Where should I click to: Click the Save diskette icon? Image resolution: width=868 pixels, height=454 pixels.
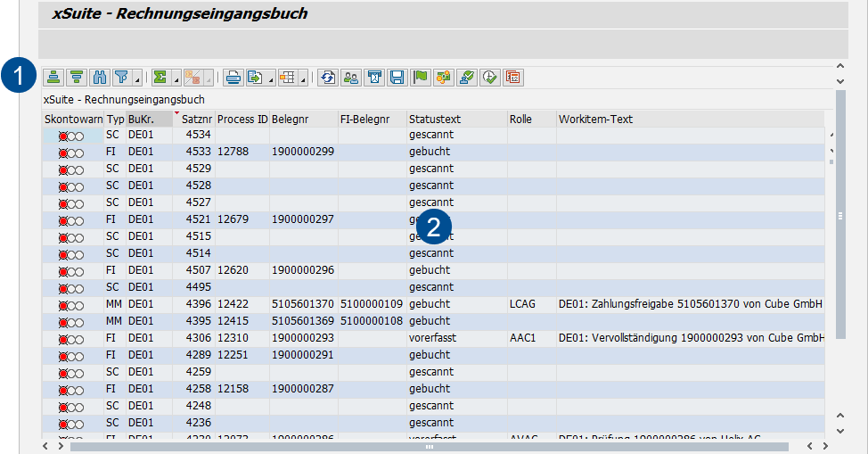397,78
